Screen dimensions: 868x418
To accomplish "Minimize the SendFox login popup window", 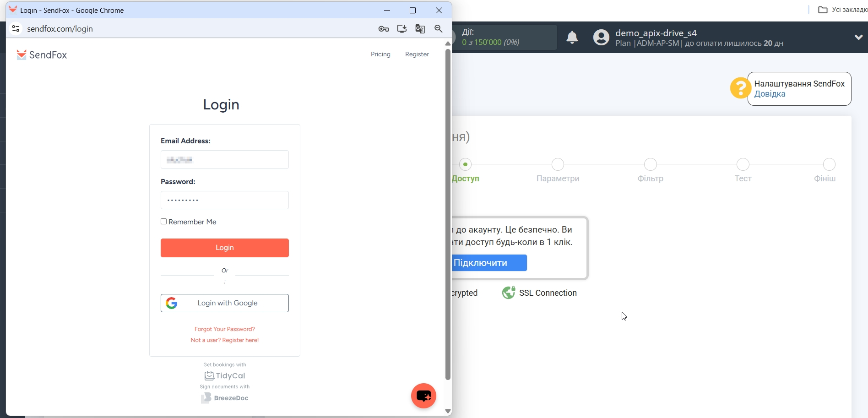I will (x=387, y=11).
